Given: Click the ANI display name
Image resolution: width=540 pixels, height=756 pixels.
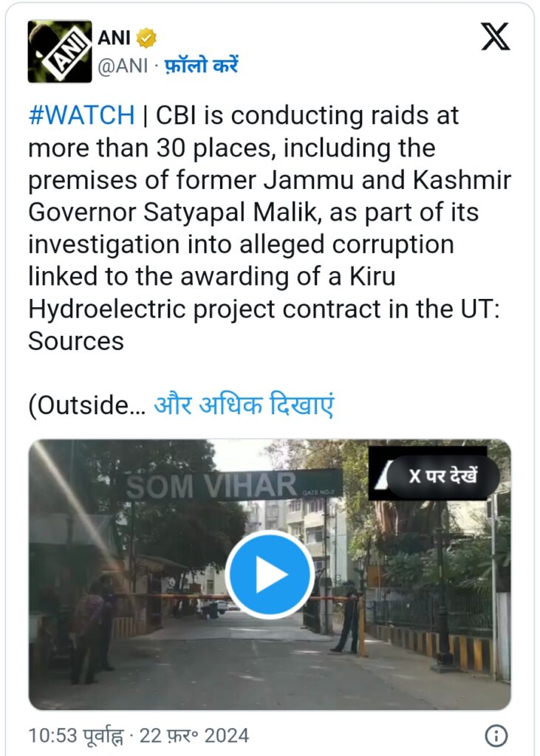Looking at the screenshot, I should pos(115,38).
